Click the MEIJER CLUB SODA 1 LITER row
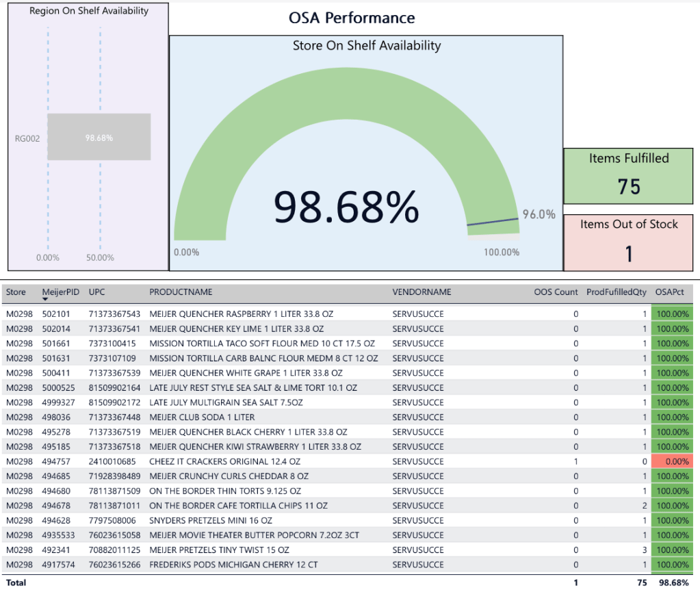 [x=202, y=417]
